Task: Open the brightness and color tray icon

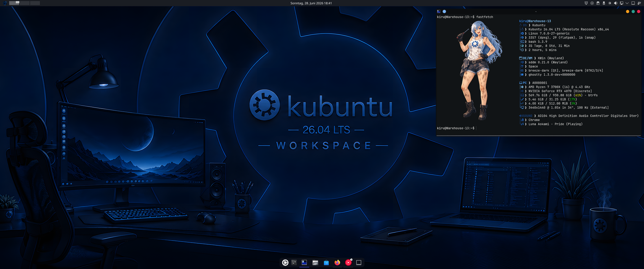Action: 610,3
